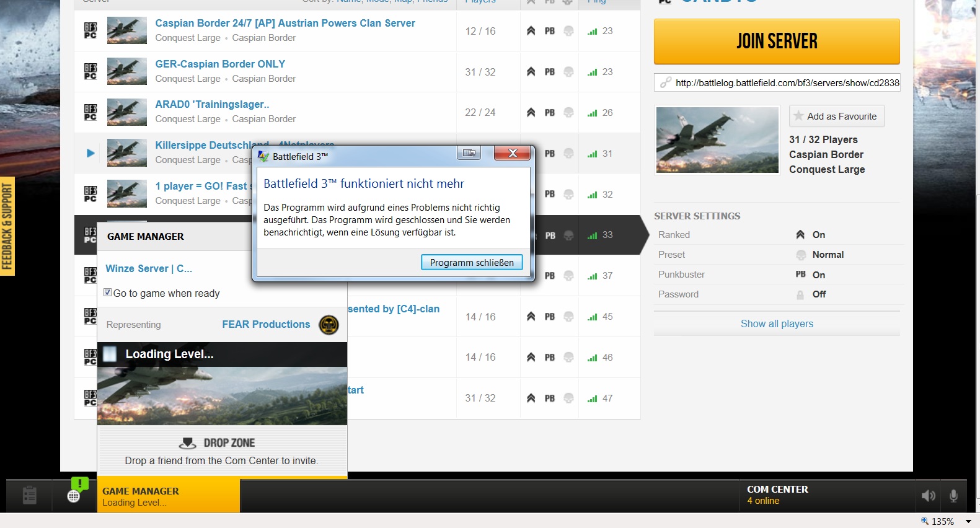Viewport: 980px width, 528px height.
Task: Click PB icon in row with ping 45
Action: point(550,317)
